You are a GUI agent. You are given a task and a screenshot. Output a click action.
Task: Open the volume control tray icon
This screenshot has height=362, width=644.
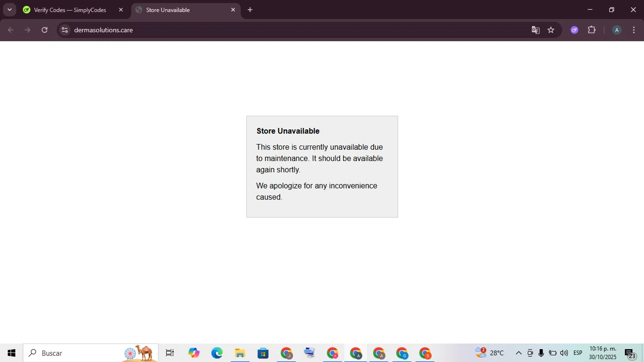(x=564, y=353)
